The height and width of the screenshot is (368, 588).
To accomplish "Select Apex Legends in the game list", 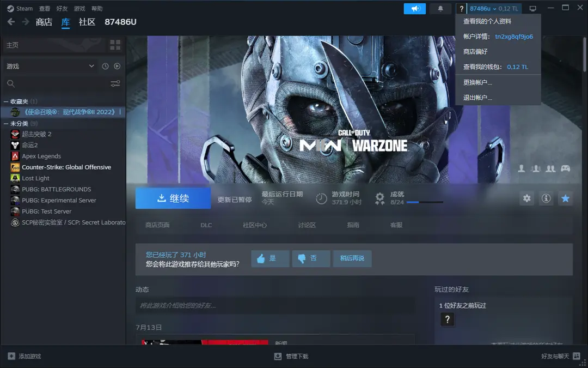I will tap(63, 156).
